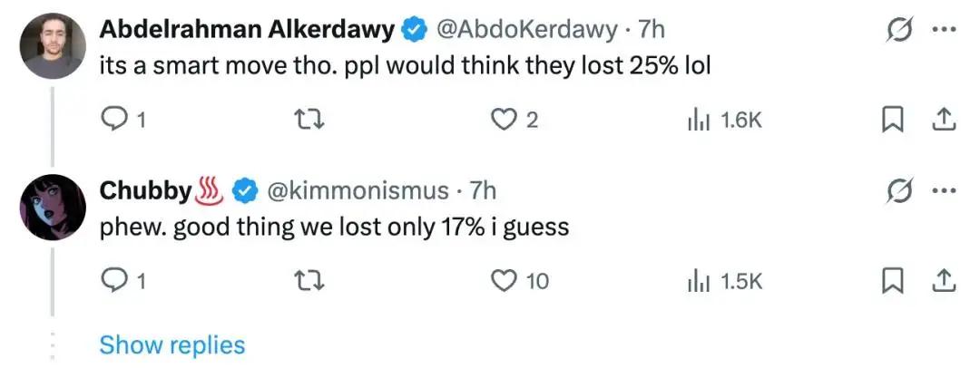980x368 pixels.
Task: Open more options menu on Chubby's tweet
Action: pyautogui.click(x=945, y=191)
